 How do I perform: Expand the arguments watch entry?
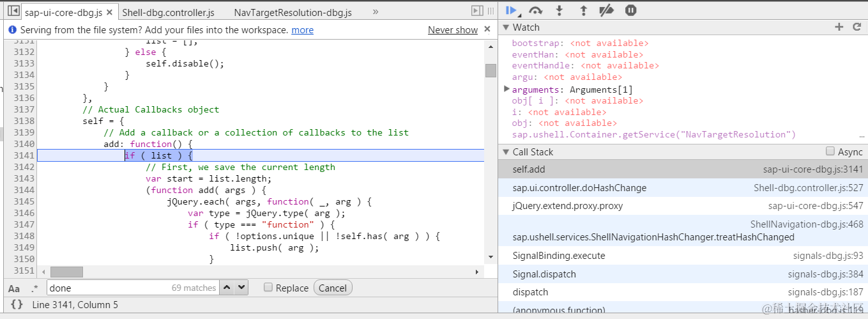(507, 89)
